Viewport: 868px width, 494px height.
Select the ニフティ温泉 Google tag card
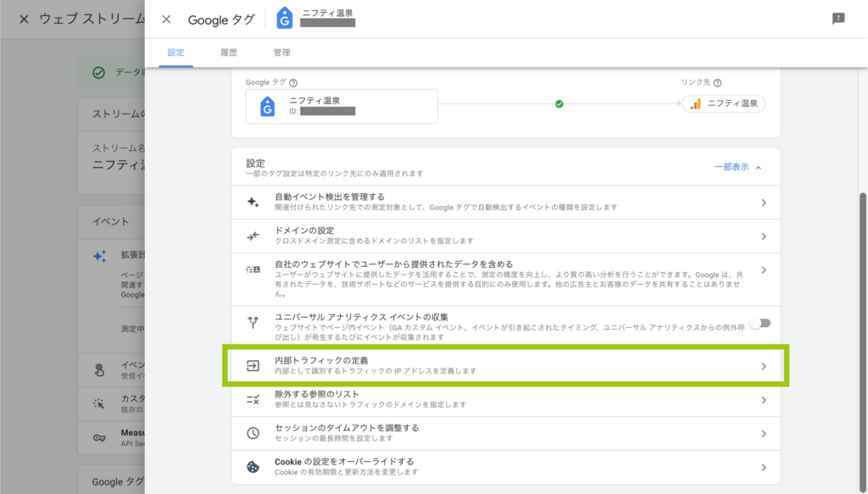click(x=342, y=106)
